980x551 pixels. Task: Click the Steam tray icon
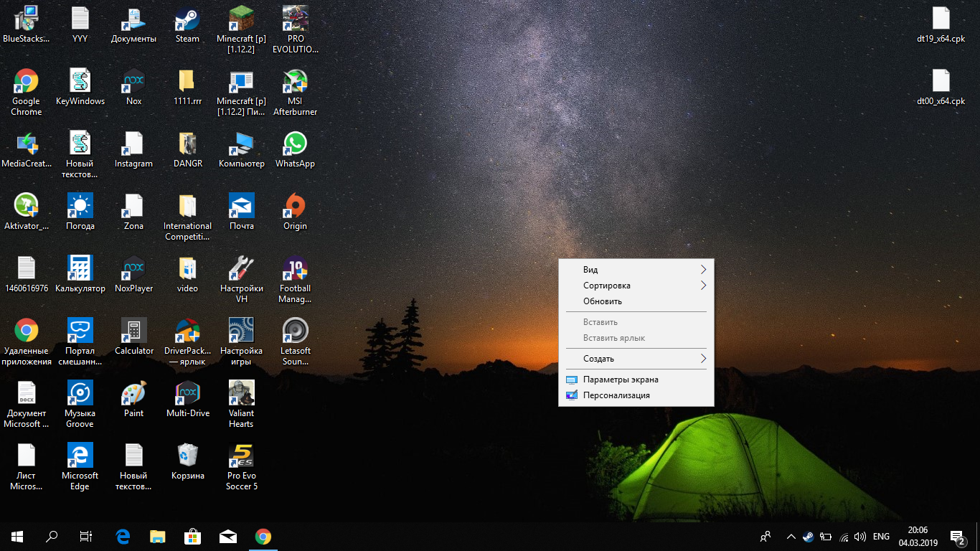tap(809, 536)
